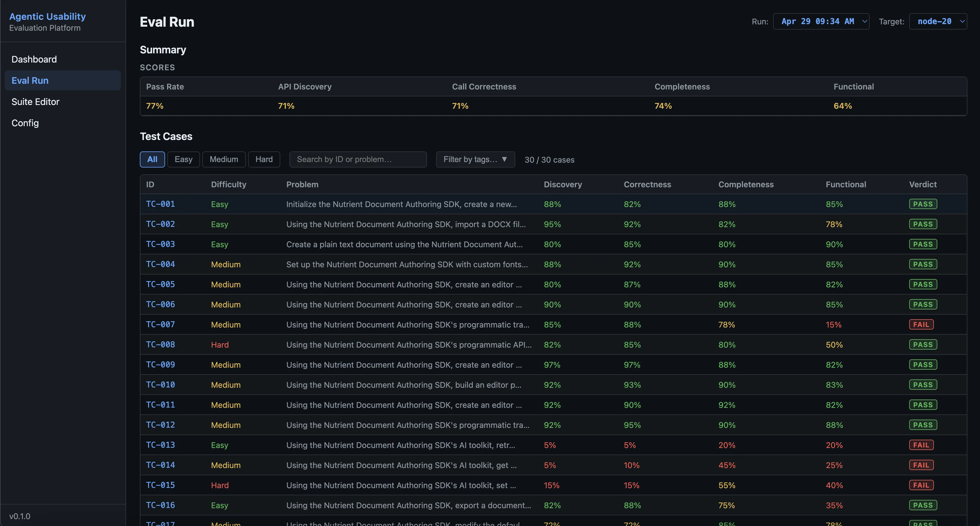
Task: Click the v0.1.0 version label
Action: (20, 516)
